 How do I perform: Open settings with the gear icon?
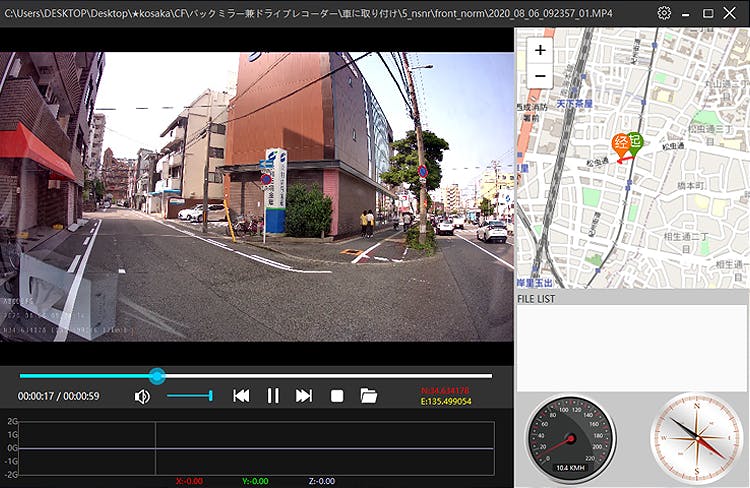[x=664, y=13]
